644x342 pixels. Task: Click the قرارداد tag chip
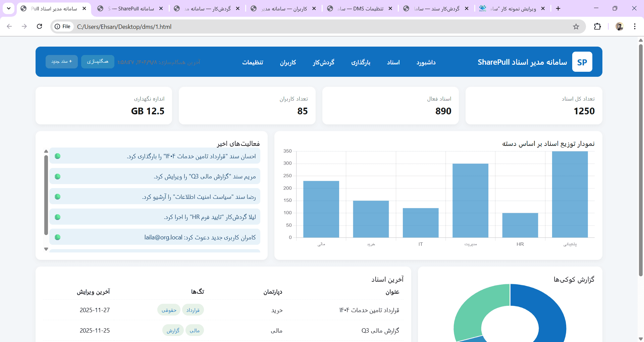click(193, 310)
